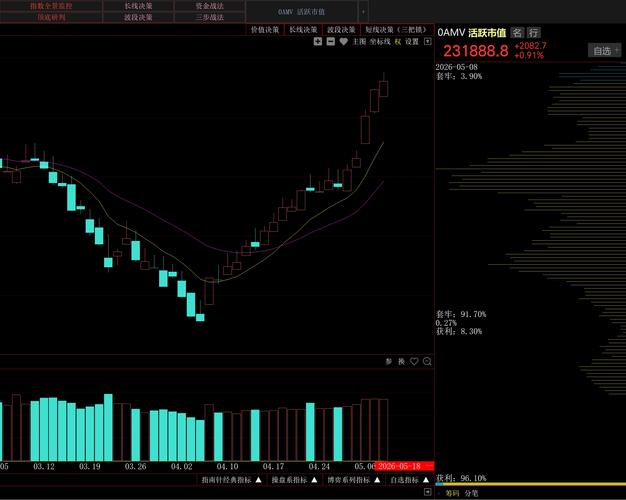Toggle the 权 adjustment option
The image size is (626, 500).
[398, 42]
